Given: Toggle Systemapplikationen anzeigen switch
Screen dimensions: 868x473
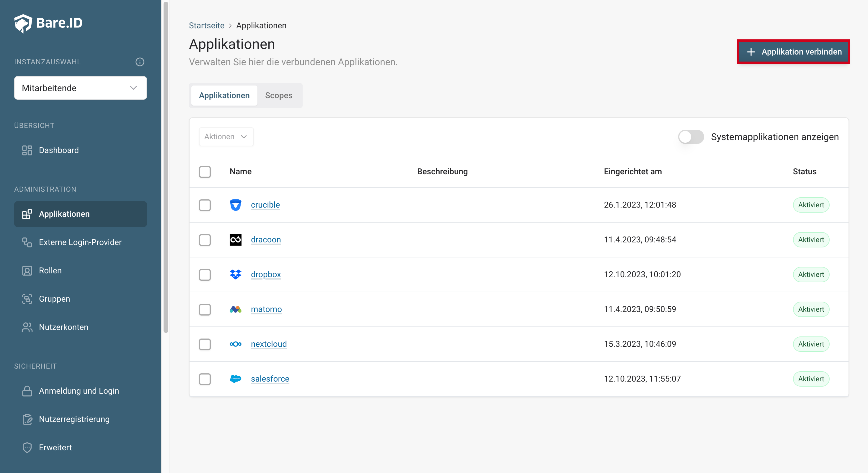Looking at the screenshot, I should (x=691, y=137).
